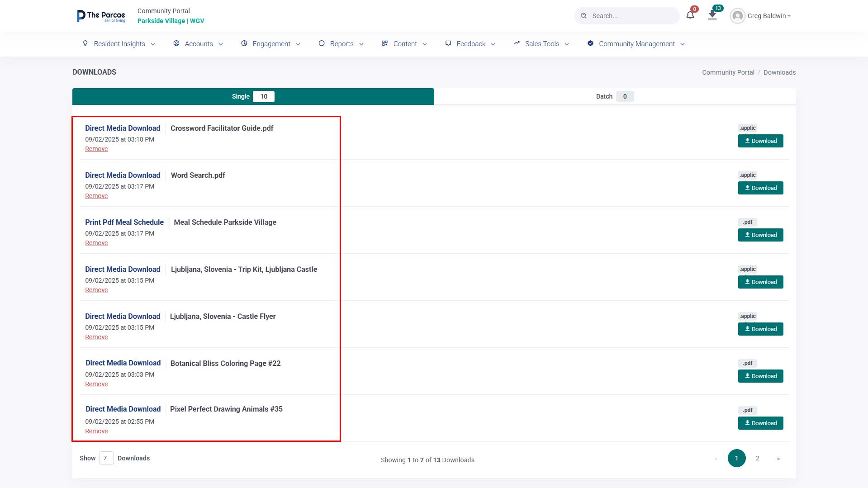The height and width of the screenshot is (488, 868).
Task: Remove Botanical Bliss Coloring Page entry
Action: point(96,384)
